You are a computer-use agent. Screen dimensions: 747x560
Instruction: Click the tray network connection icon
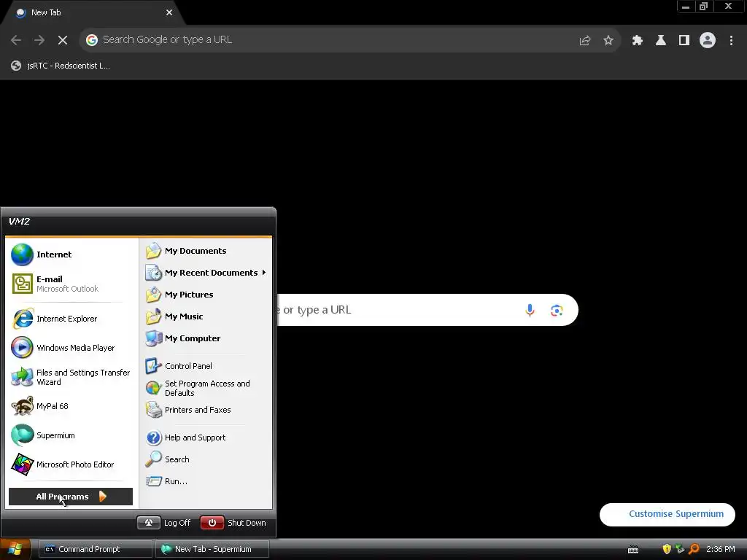click(681, 549)
